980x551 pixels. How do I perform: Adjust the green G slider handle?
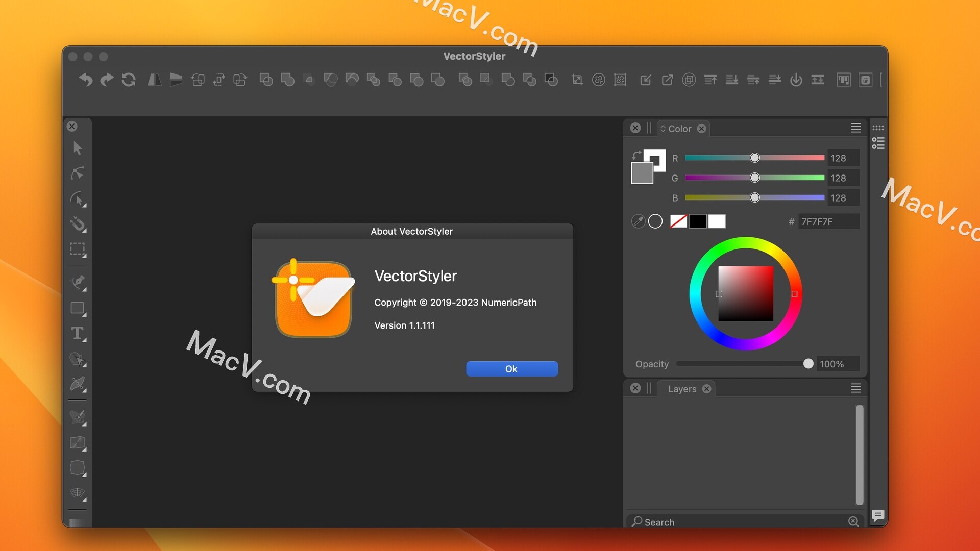[x=755, y=178]
